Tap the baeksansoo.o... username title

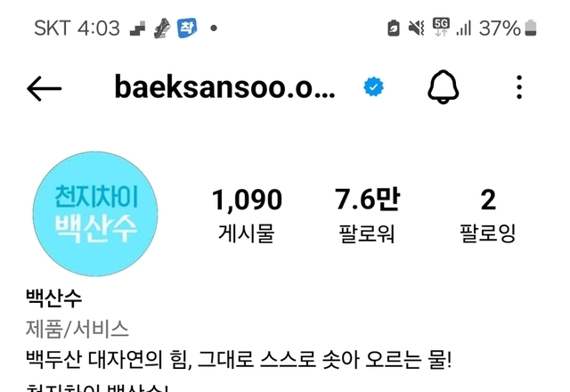tap(224, 87)
